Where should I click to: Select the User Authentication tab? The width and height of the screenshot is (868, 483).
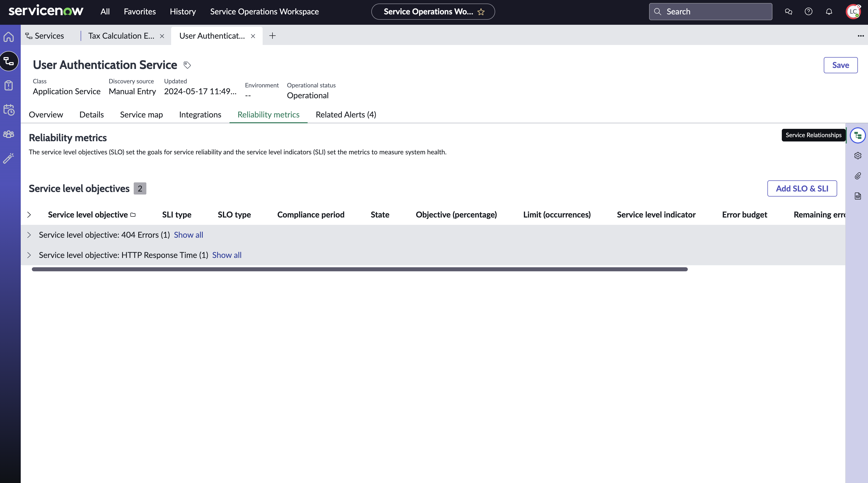click(x=212, y=36)
